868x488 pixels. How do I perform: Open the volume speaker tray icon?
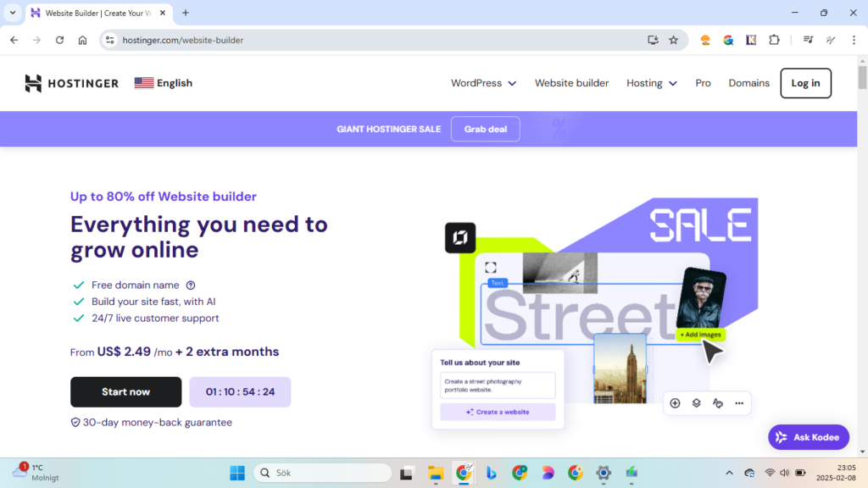(x=784, y=473)
